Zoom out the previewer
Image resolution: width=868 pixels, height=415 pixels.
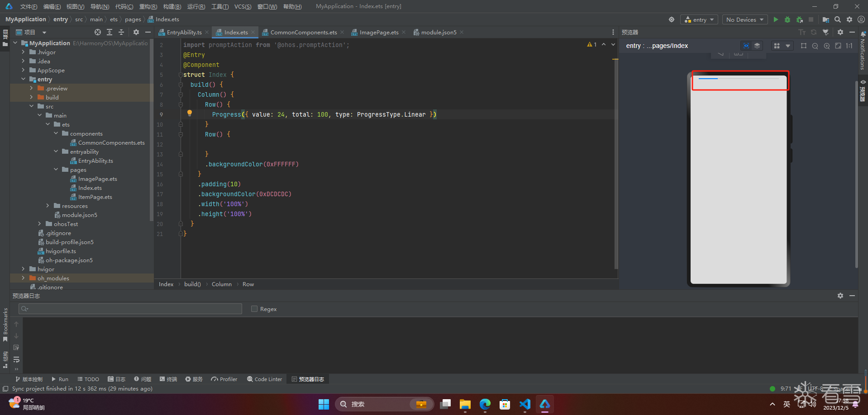[815, 46]
